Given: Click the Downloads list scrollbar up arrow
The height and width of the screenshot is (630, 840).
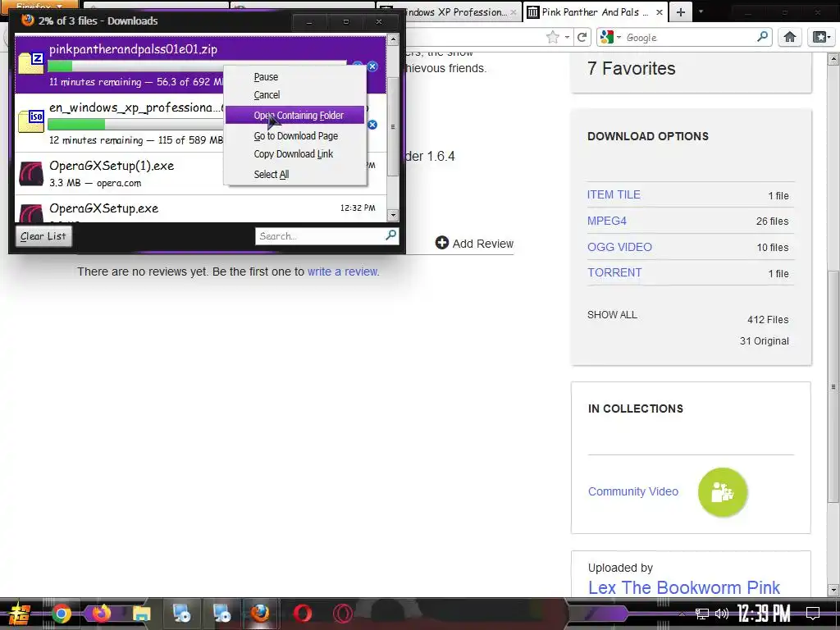Looking at the screenshot, I should click(x=393, y=39).
